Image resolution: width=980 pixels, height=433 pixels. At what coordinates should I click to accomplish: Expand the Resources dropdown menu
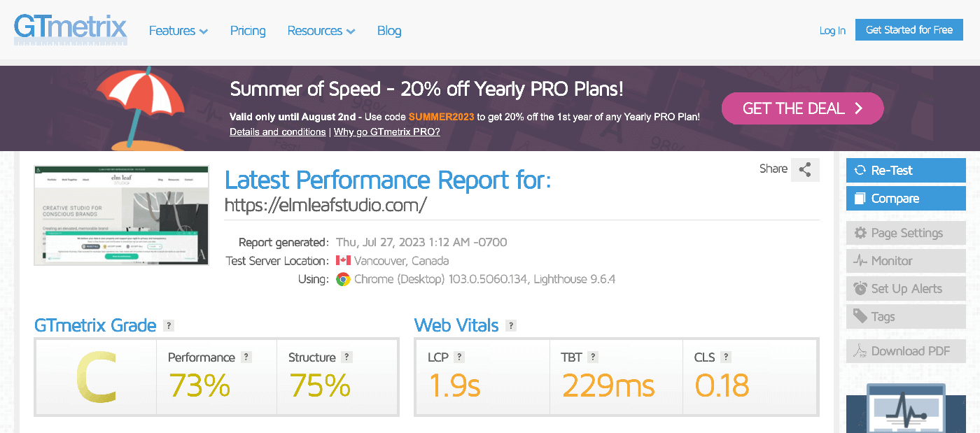(x=321, y=31)
